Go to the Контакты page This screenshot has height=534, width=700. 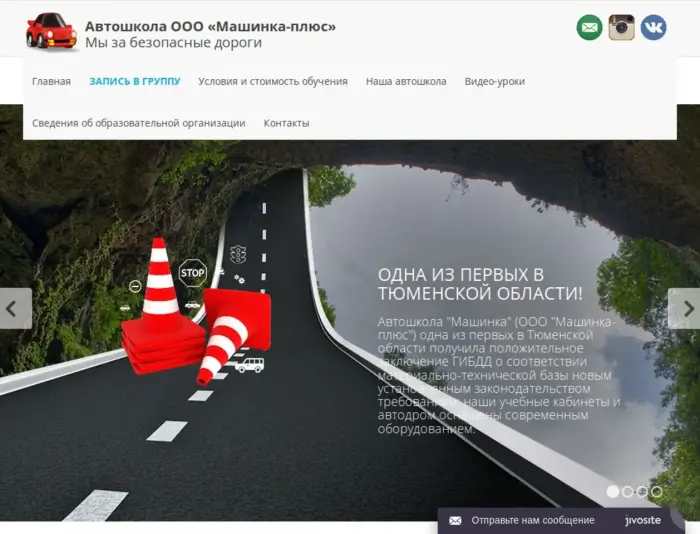[286, 123]
